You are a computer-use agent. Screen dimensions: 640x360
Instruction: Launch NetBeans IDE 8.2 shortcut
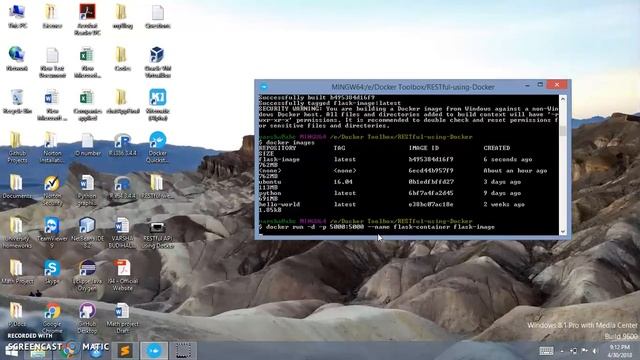click(x=87, y=232)
